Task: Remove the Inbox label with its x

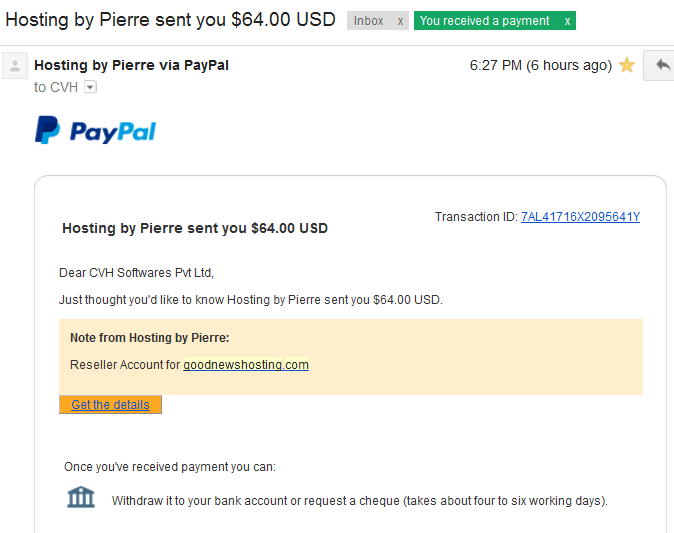Action: click(x=400, y=21)
